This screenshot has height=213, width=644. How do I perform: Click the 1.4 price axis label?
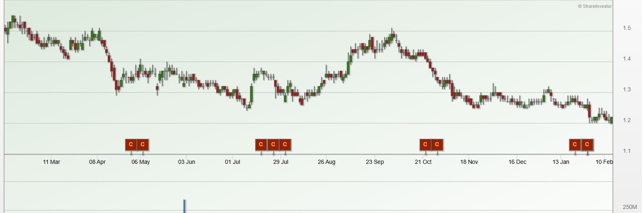pyautogui.click(x=627, y=59)
